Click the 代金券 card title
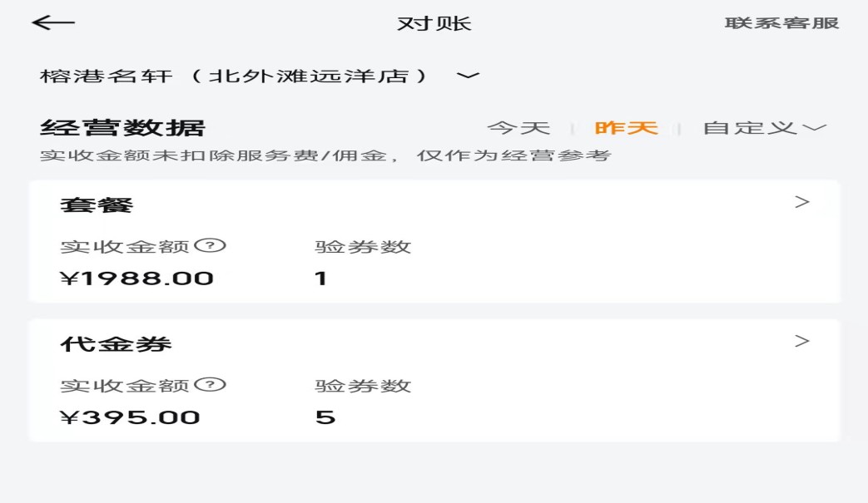 [x=116, y=344]
